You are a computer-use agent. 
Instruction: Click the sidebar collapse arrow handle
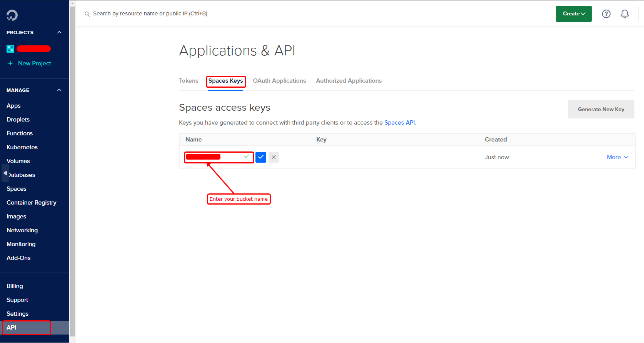(x=5, y=173)
